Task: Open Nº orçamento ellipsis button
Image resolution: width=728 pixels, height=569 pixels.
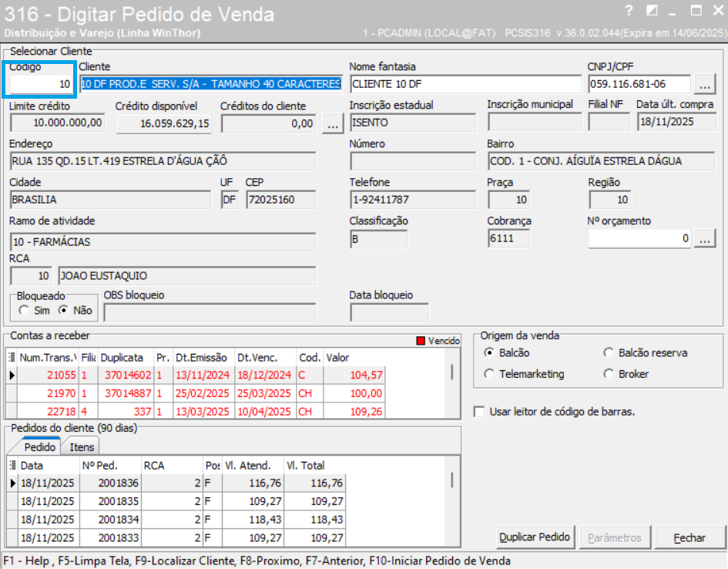Action: point(705,240)
